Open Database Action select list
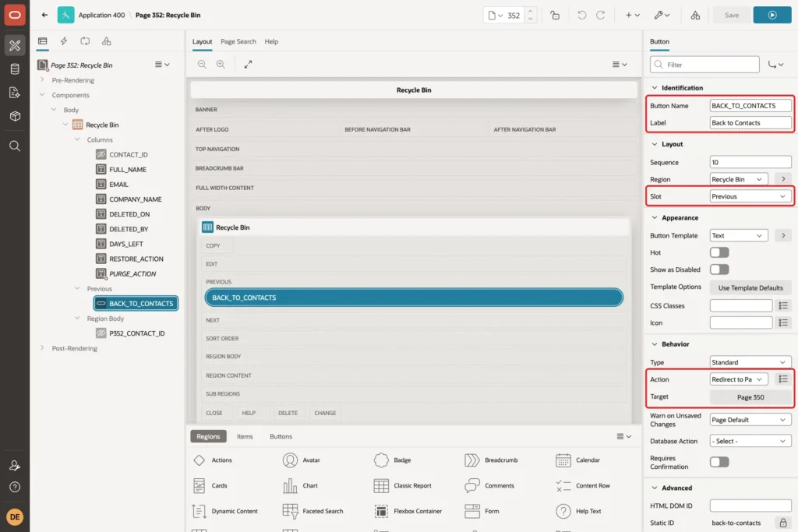The image size is (798, 532). click(750, 441)
